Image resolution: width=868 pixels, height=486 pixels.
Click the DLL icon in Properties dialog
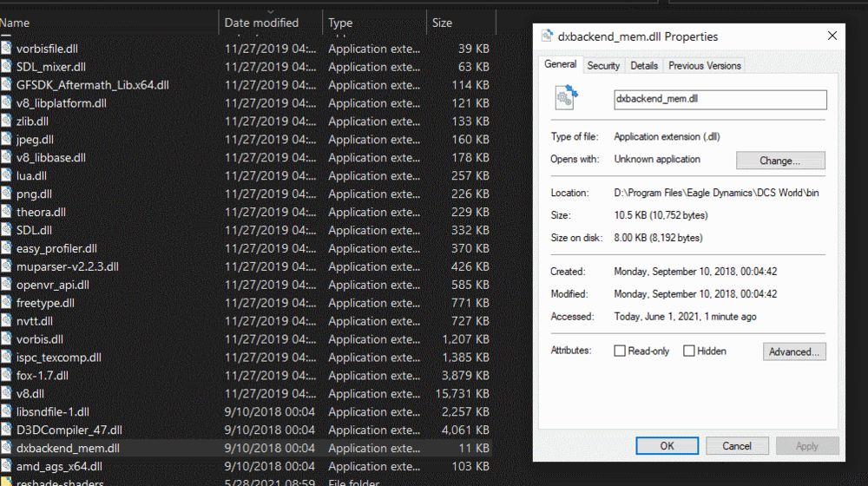pos(567,98)
